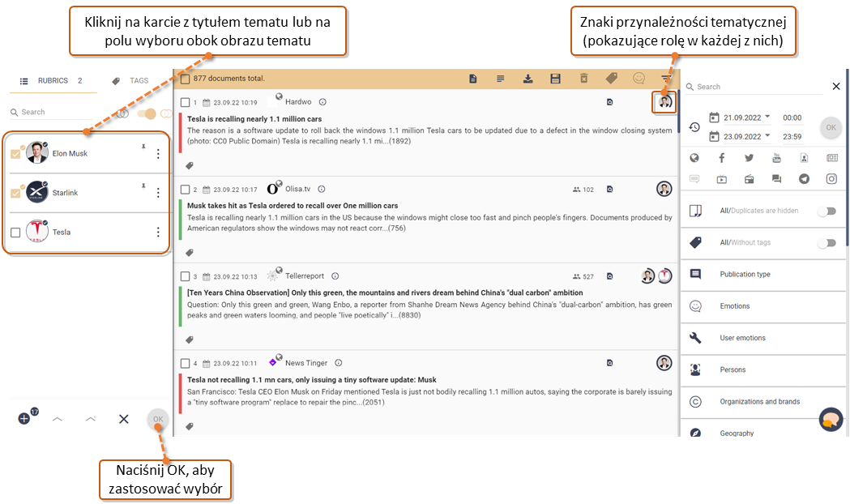This screenshot has width=850, height=504.
Task: Toggle rubric intersection/union switch
Action: [x=147, y=113]
